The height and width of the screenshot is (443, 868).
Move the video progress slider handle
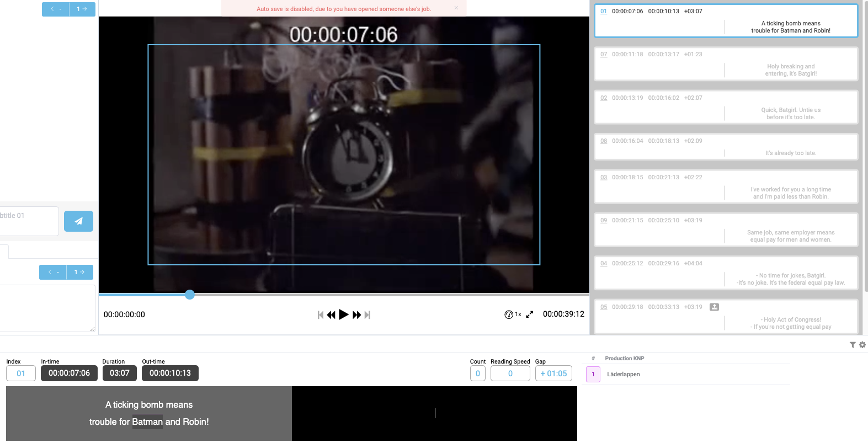[x=190, y=295]
